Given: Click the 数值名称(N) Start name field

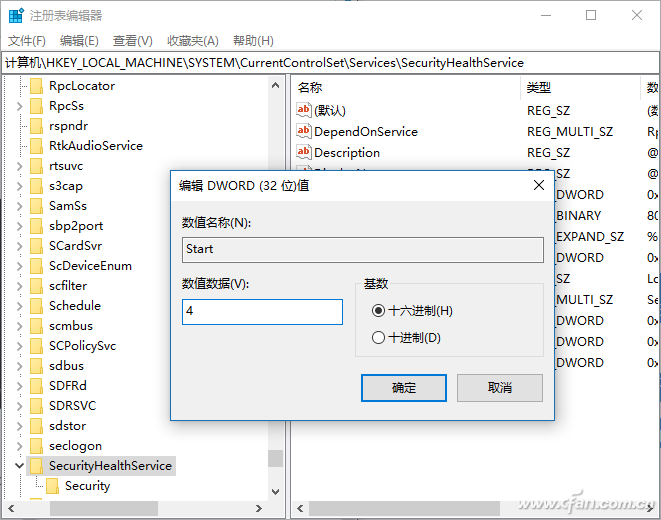Looking at the screenshot, I should pos(363,249).
